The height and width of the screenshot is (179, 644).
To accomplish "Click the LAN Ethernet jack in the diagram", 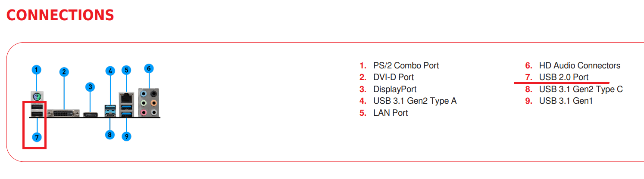I will point(126,97).
